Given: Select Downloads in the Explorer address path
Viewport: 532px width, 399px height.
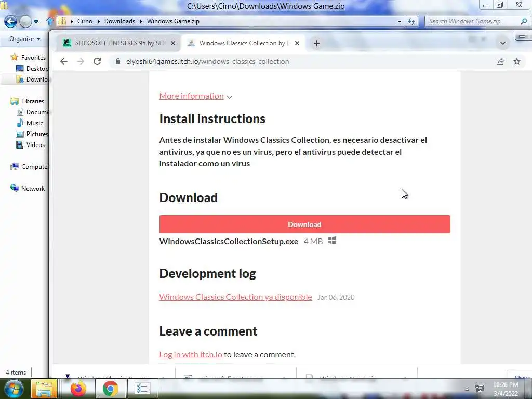Looking at the screenshot, I should (x=119, y=21).
